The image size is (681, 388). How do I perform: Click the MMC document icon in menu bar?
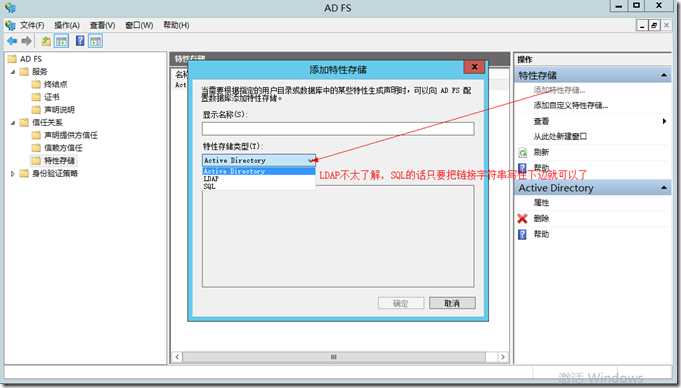click(10, 25)
